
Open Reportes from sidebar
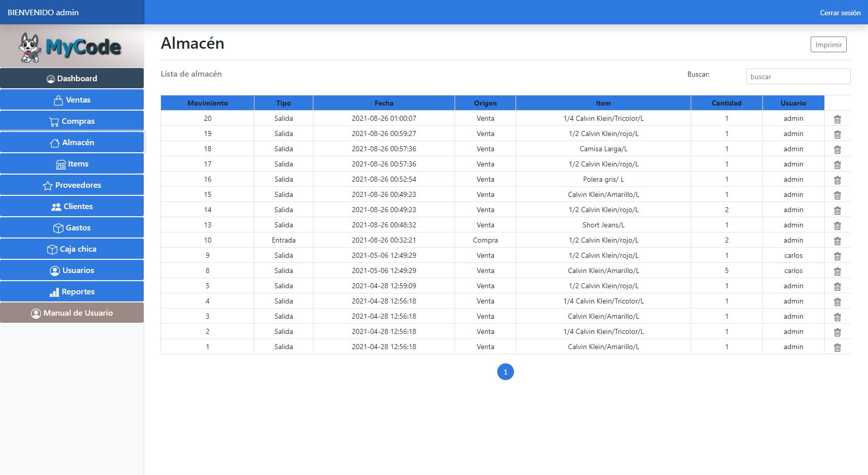click(x=72, y=292)
